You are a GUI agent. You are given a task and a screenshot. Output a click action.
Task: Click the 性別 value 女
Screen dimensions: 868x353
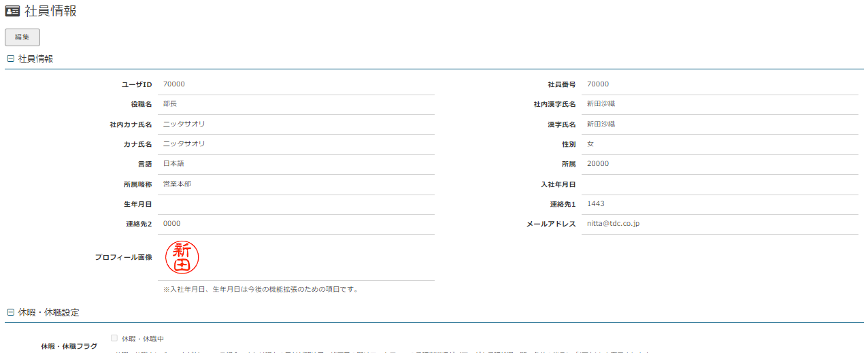(x=590, y=144)
